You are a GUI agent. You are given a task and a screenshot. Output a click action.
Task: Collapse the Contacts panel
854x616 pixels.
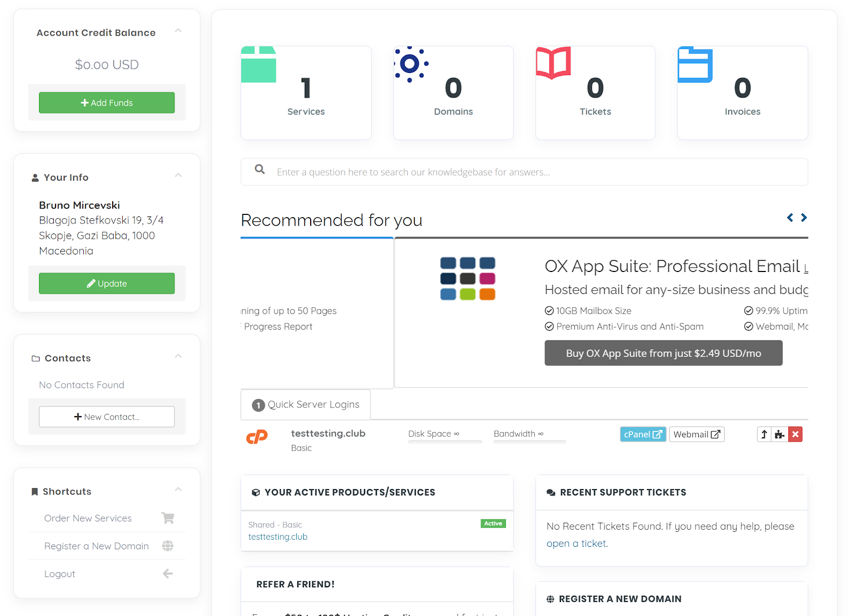pyautogui.click(x=178, y=356)
